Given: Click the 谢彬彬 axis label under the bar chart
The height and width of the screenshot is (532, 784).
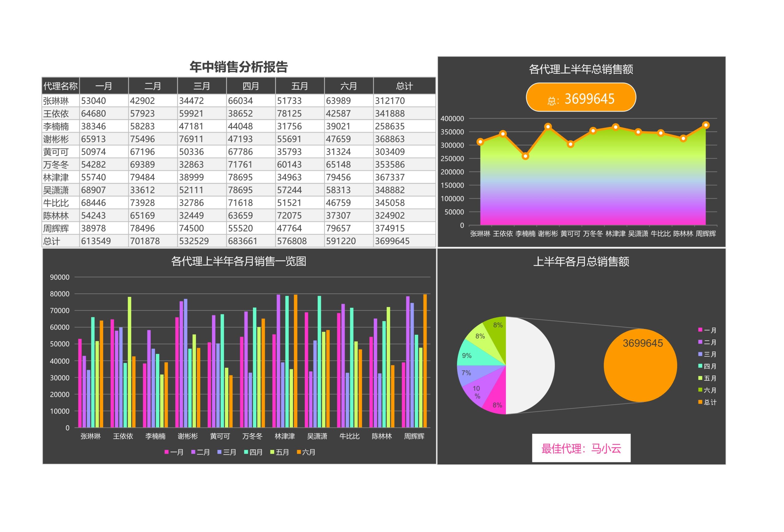Looking at the screenshot, I should (x=187, y=436).
